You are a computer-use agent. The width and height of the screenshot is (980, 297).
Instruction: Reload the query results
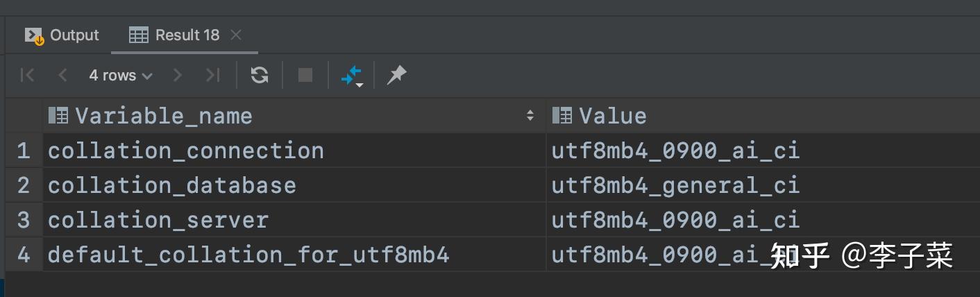point(260,75)
